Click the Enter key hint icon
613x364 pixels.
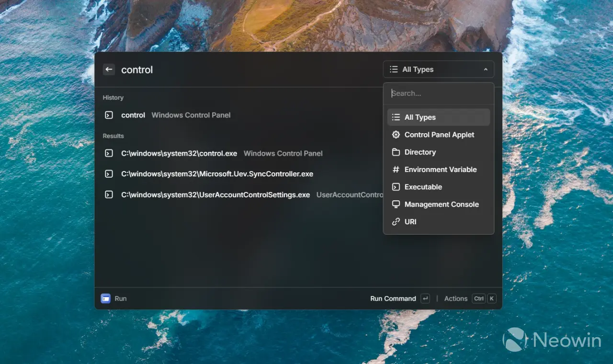tap(425, 298)
